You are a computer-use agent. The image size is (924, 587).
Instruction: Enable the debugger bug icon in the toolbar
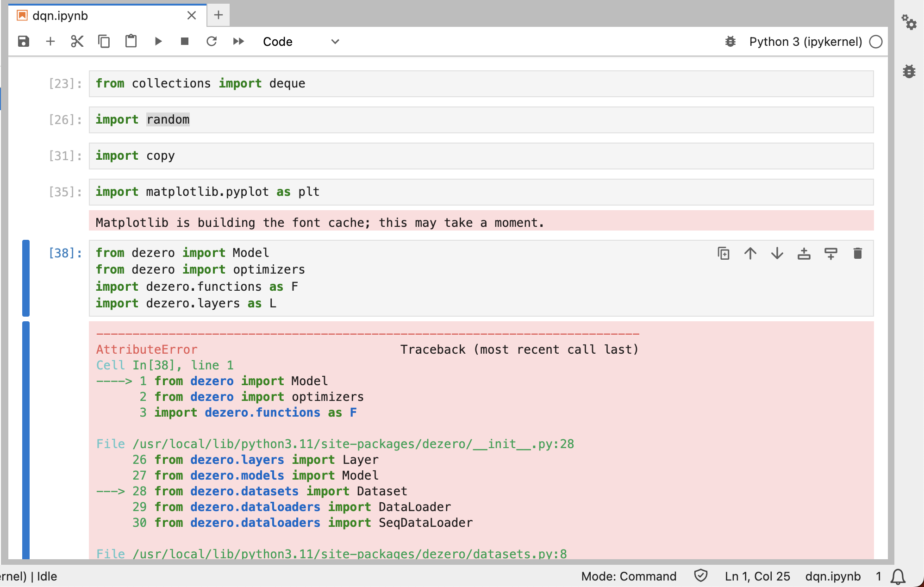[x=730, y=42]
